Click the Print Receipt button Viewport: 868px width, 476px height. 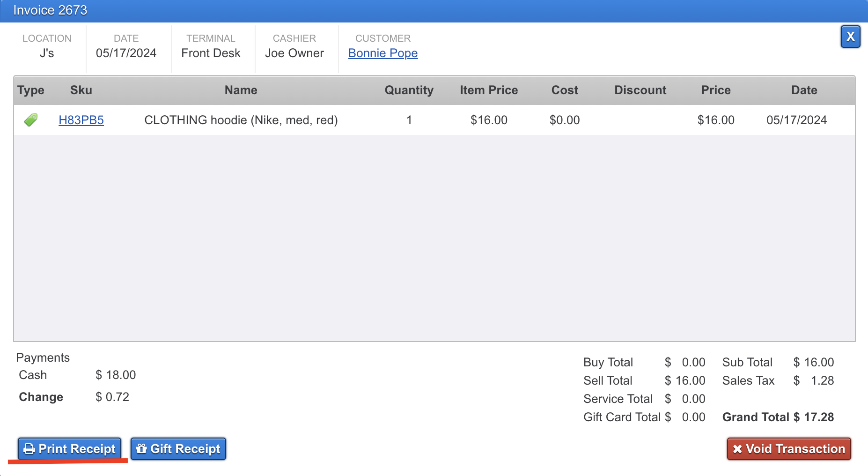69,449
